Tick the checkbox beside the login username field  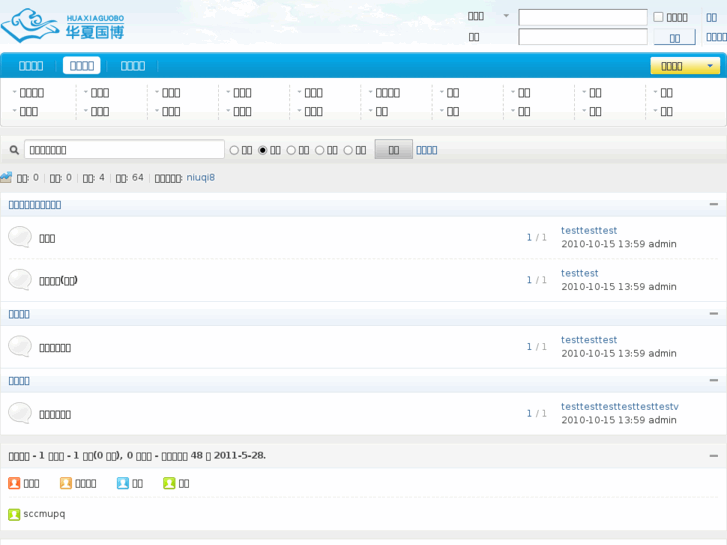(658, 17)
